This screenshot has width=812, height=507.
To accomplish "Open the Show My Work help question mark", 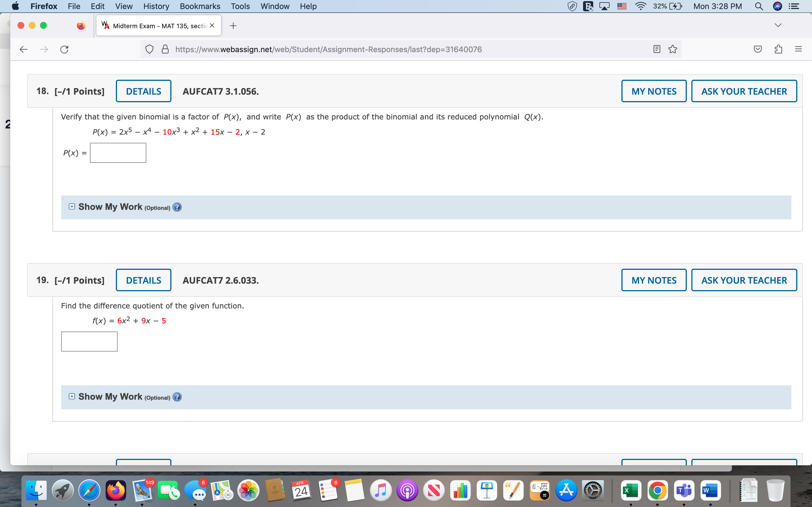I will (x=177, y=207).
